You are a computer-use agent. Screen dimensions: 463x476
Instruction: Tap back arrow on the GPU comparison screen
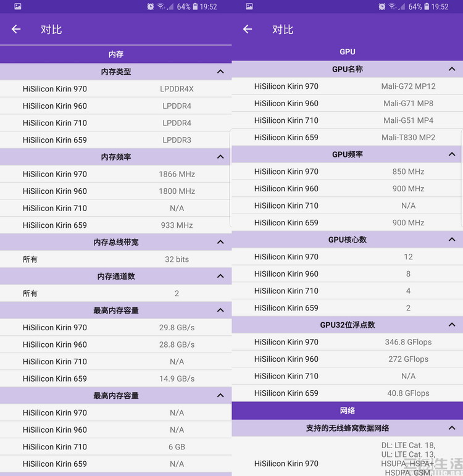pos(248,29)
